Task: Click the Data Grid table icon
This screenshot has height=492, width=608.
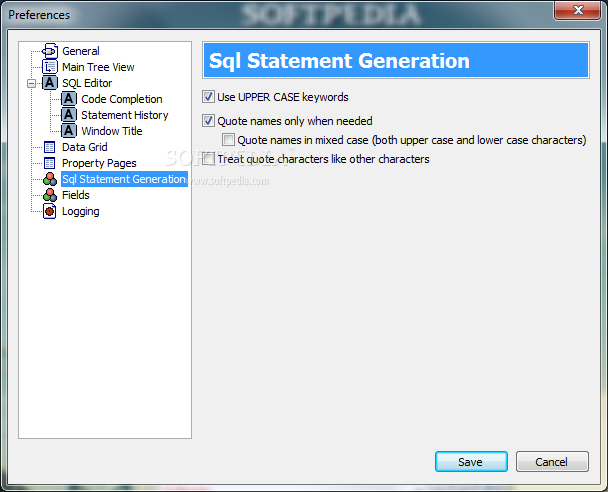Action: [x=50, y=147]
